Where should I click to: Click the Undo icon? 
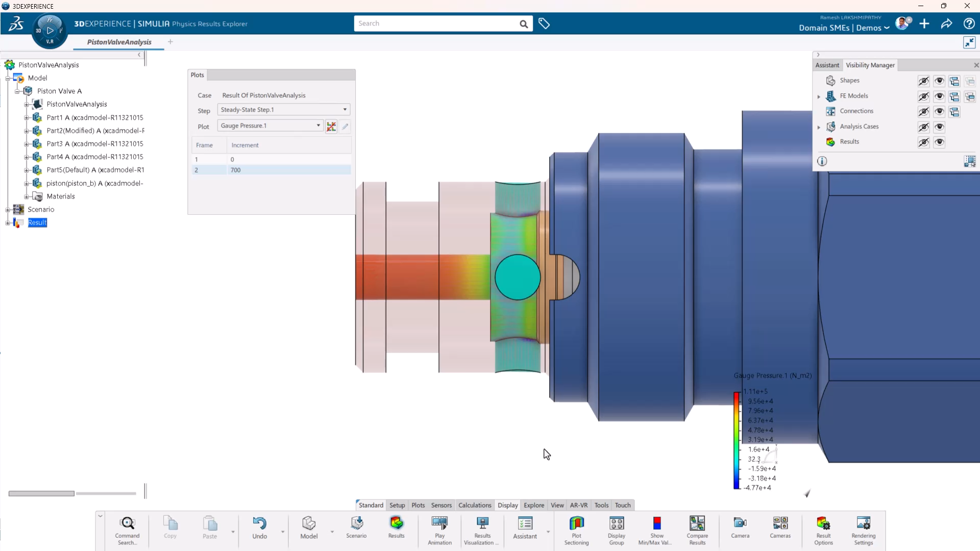pyautogui.click(x=259, y=523)
